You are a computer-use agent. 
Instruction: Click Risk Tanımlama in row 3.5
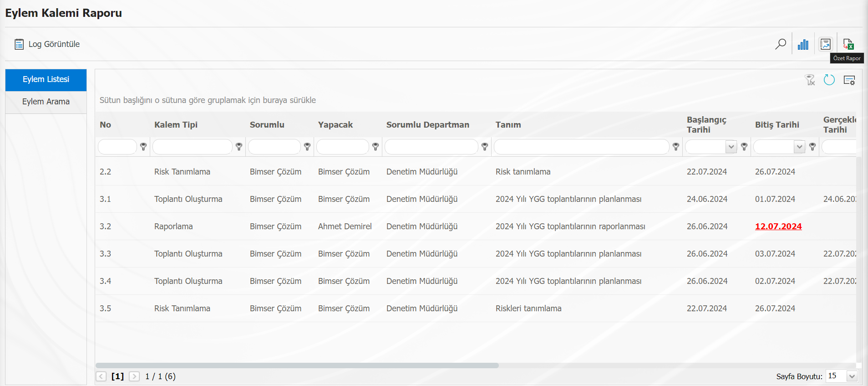tap(182, 309)
